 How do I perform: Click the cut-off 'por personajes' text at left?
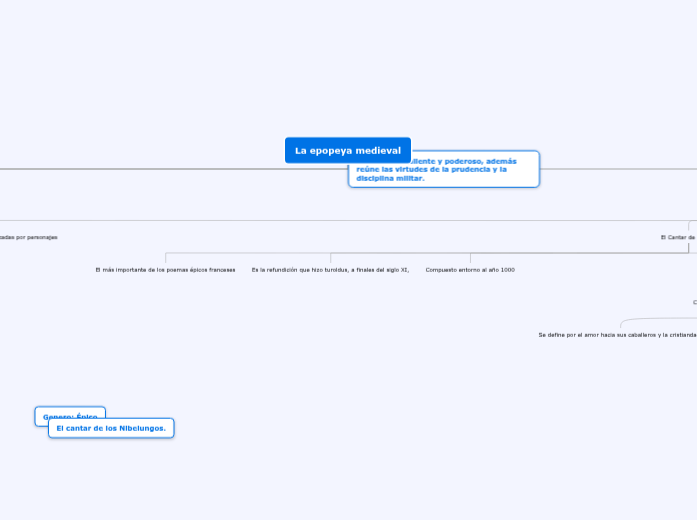point(28,237)
